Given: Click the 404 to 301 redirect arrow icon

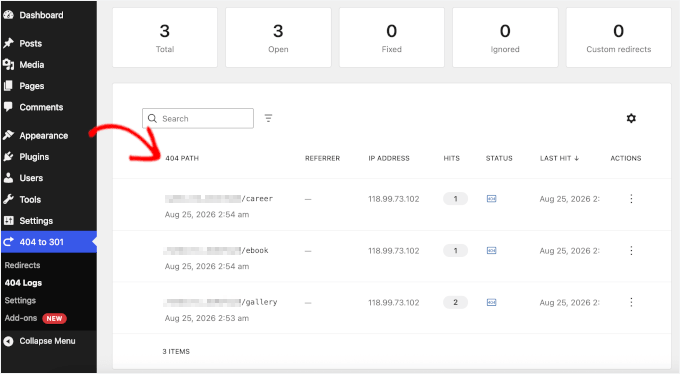Looking at the screenshot, I should click(8, 242).
